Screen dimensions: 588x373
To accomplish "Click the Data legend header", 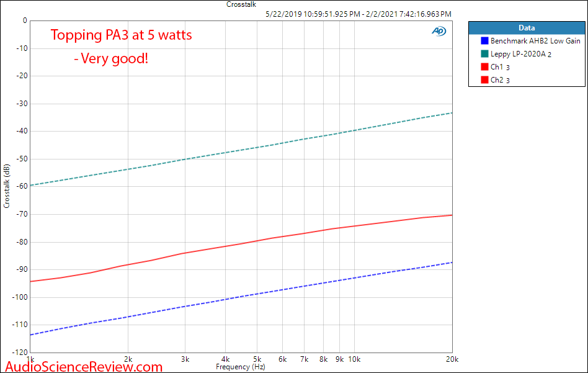I will coord(527,28).
